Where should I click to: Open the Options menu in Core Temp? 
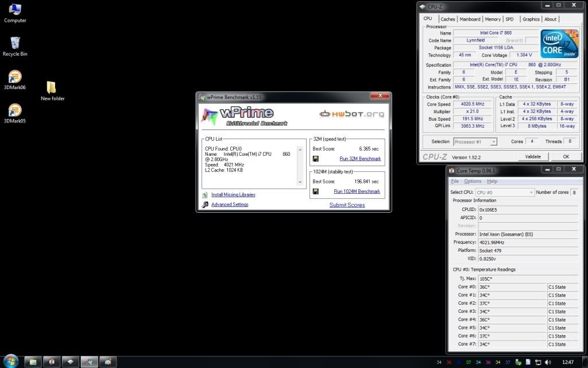[x=473, y=181]
